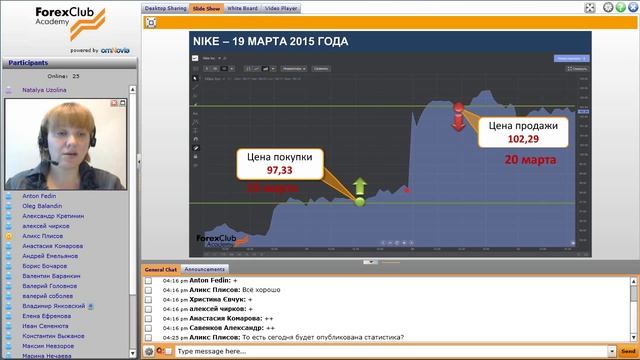Open chat options gear icon
This screenshot has height=360, width=640.
(149, 351)
